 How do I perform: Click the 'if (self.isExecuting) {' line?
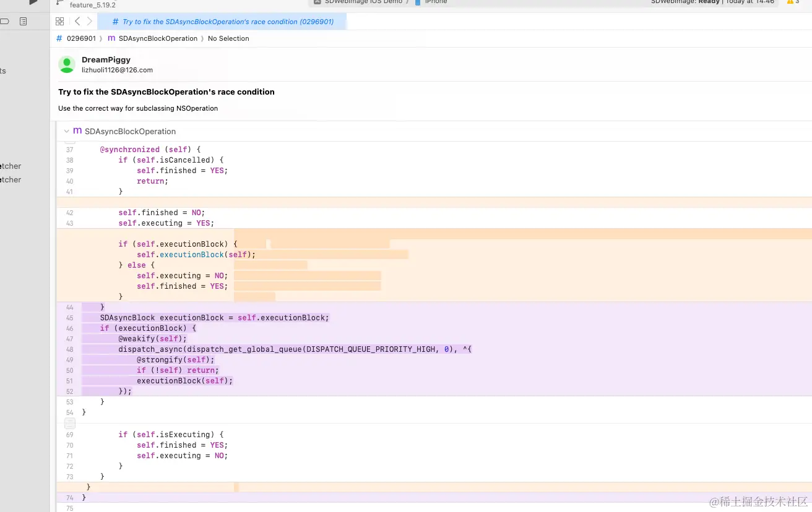(171, 435)
